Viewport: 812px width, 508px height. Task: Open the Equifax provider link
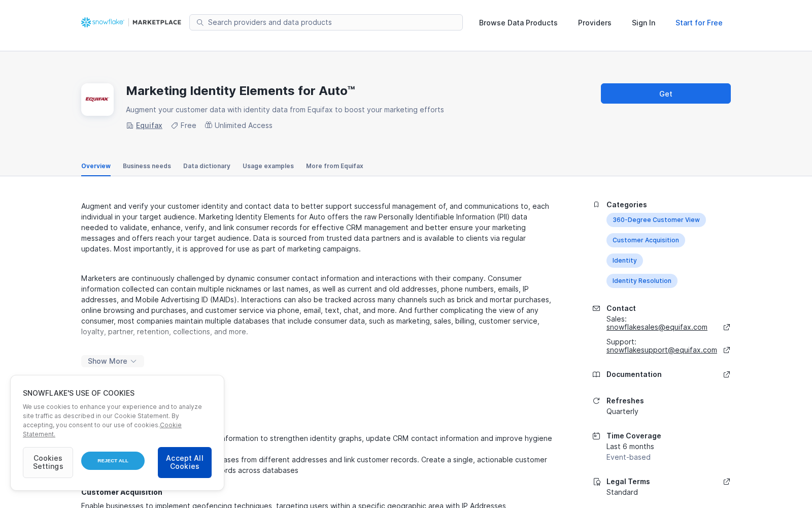149,125
